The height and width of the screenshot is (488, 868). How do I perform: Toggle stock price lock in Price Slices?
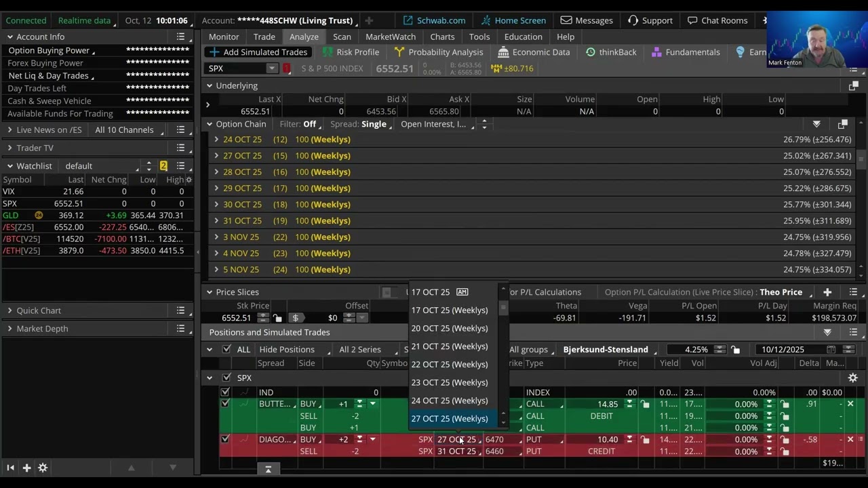pyautogui.click(x=277, y=318)
